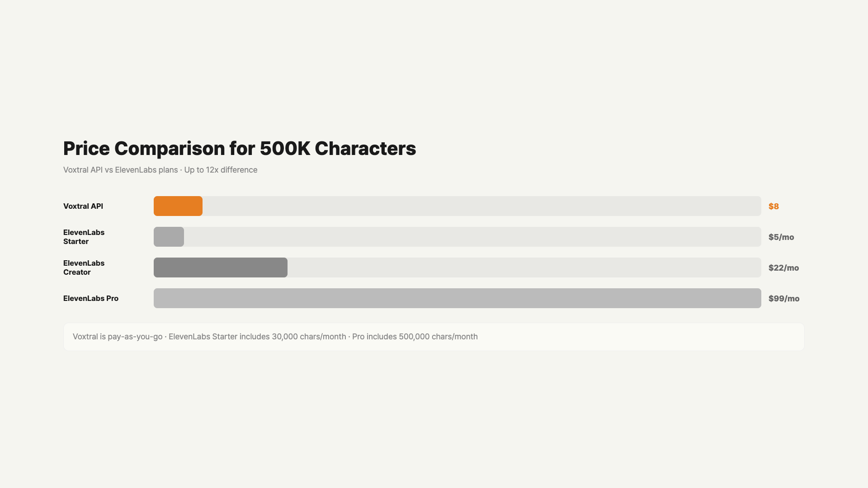The width and height of the screenshot is (868, 488).
Task: Click the "Price Comparison for 500K Characters" title
Action: [239, 149]
